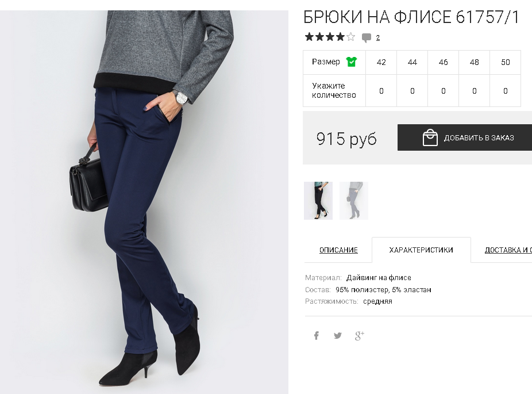Click quantity field for size 46

coord(444,91)
